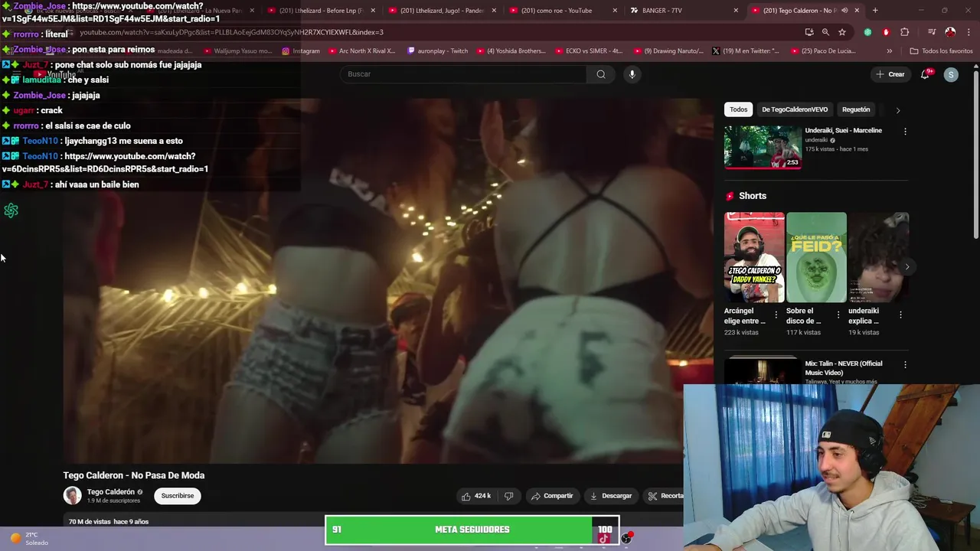
Task: Show more filter chips with the arrow
Action: pyautogui.click(x=898, y=109)
